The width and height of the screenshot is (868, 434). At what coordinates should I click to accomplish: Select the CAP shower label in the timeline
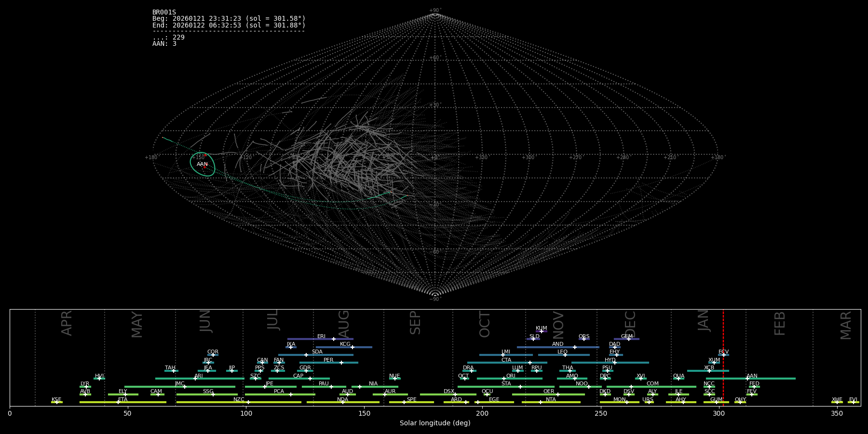point(298,376)
